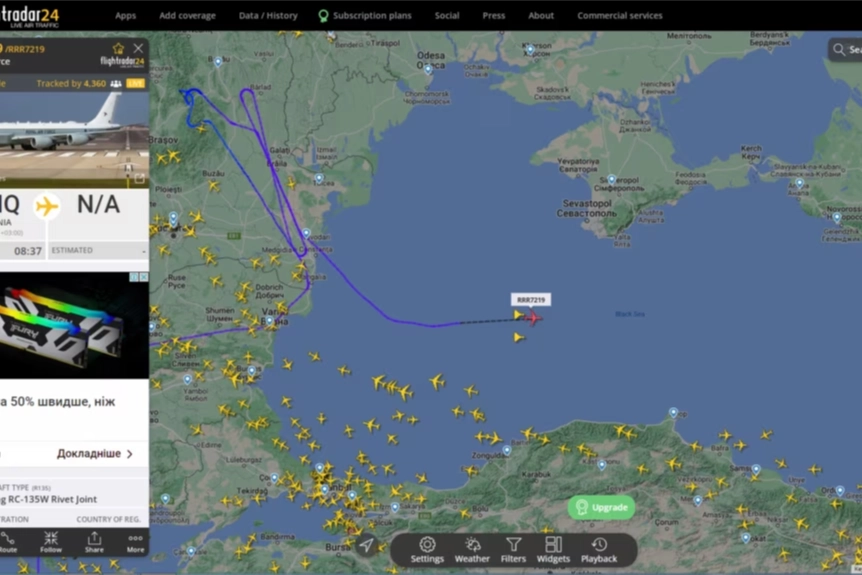Show the Weather layer options
862x575 pixels.
pyautogui.click(x=472, y=549)
